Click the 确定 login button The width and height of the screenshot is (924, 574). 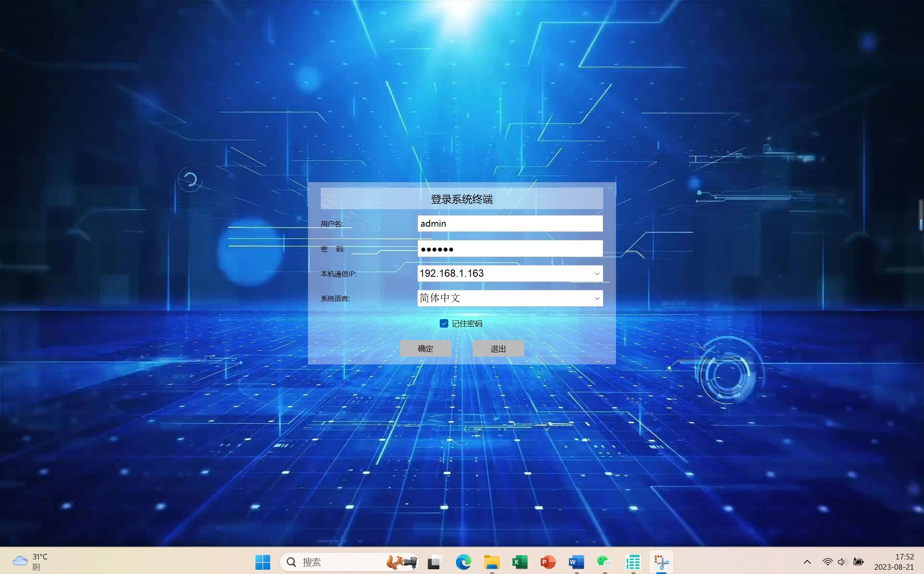pyautogui.click(x=425, y=349)
